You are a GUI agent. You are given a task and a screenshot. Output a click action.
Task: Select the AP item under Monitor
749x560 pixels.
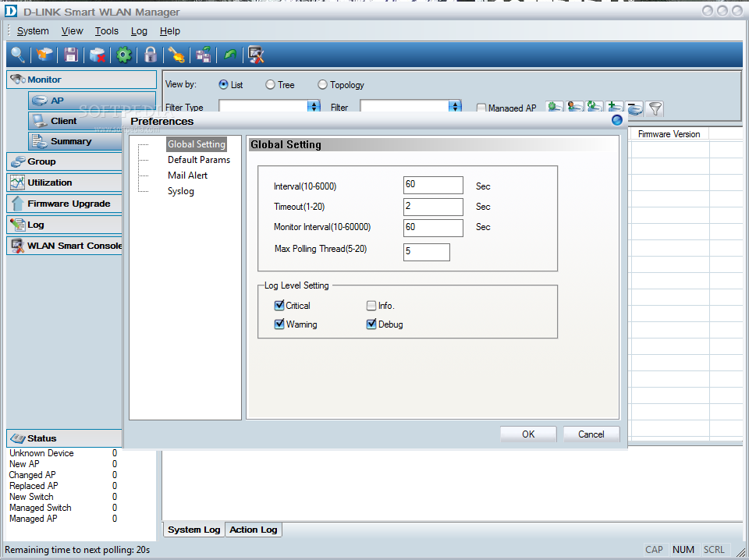coord(92,101)
